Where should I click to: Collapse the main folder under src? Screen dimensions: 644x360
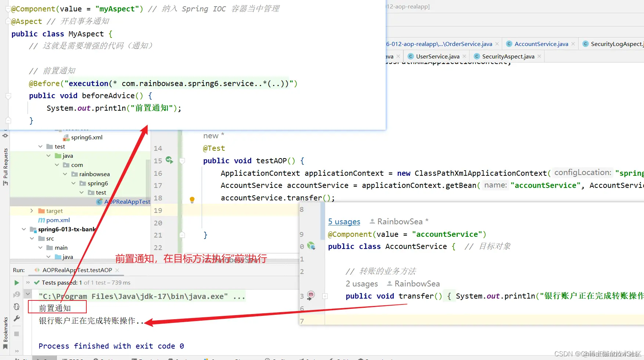pyautogui.click(x=40, y=248)
